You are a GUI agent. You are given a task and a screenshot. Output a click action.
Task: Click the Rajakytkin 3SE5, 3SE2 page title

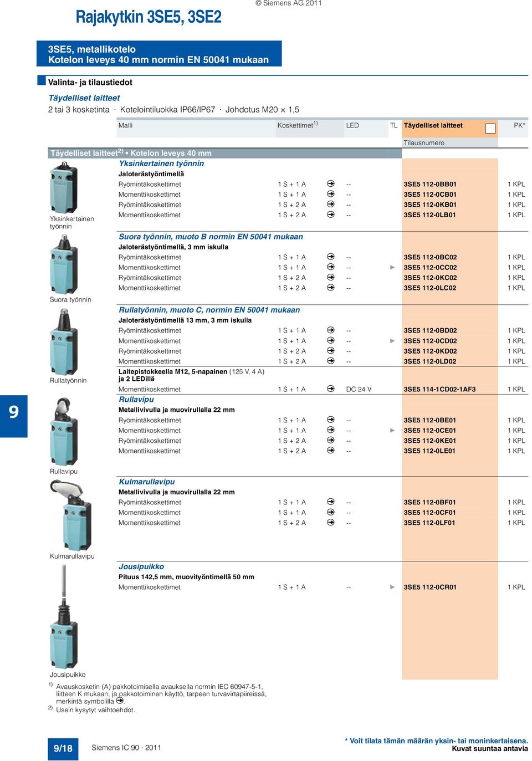pyautogui.click(x=149, y=17)
